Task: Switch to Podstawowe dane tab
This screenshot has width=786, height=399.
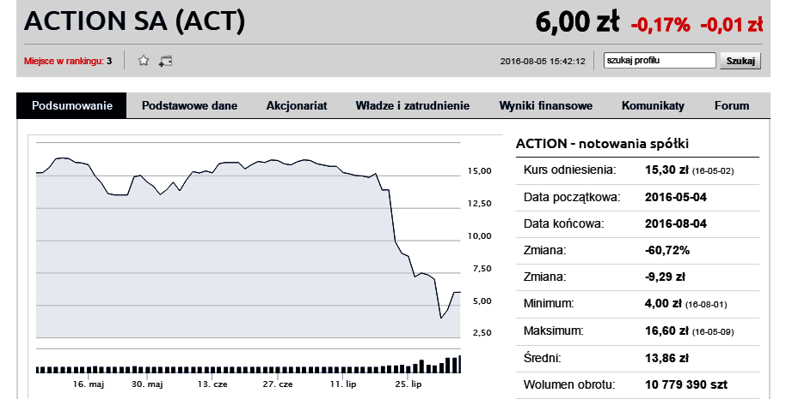Action: [189, 106]
